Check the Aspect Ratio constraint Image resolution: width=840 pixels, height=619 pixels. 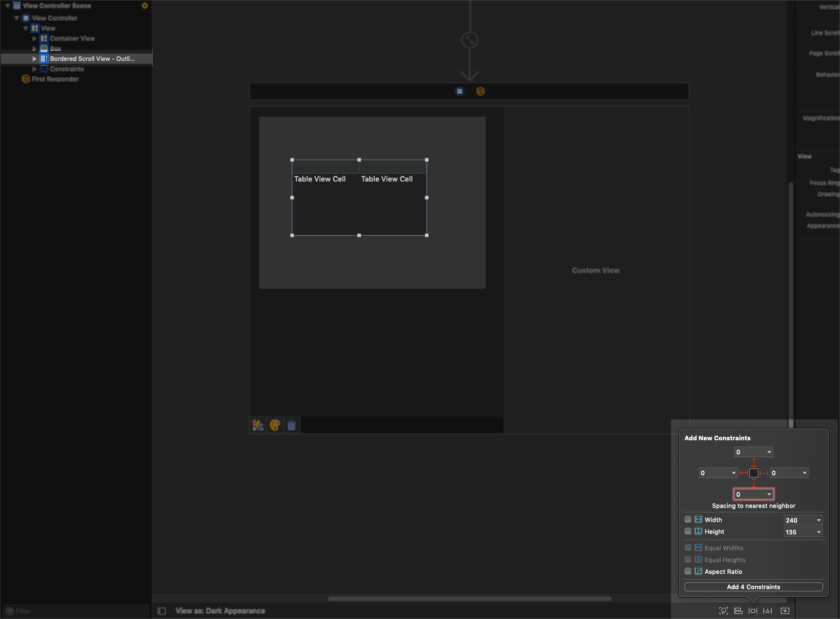tap(688, 571)
